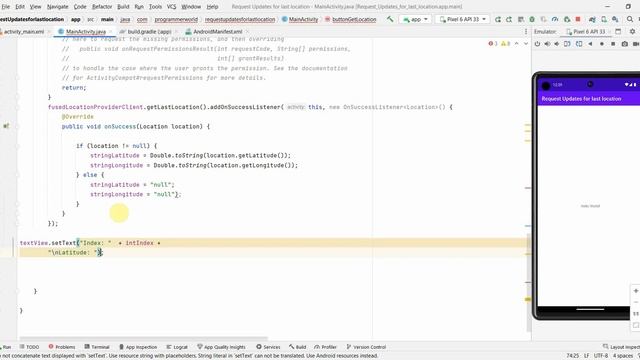The image size is (640, 360).
Task: Open the editor tabs more-options menu
Action: point(526,31)
